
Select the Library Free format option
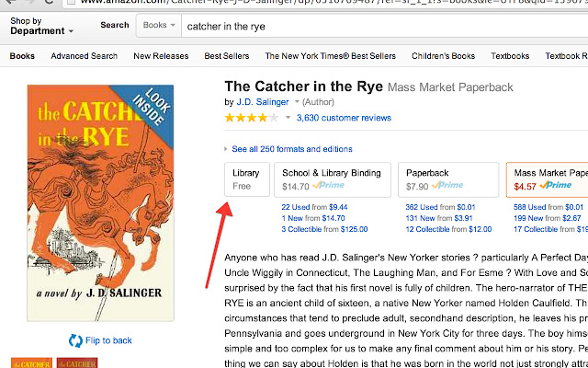248,178
